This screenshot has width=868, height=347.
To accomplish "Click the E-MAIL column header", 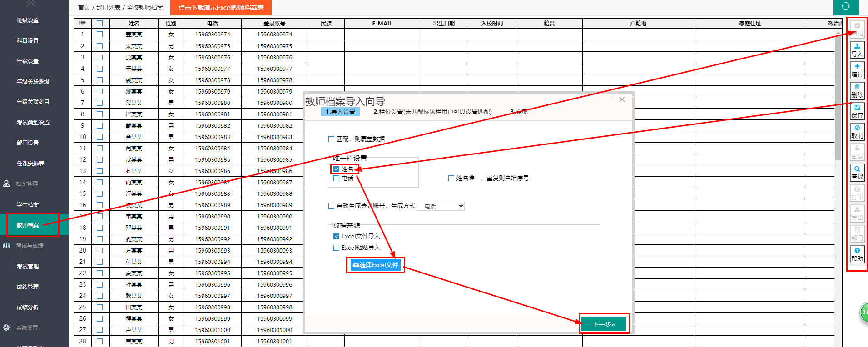I will tap(382, 23).
